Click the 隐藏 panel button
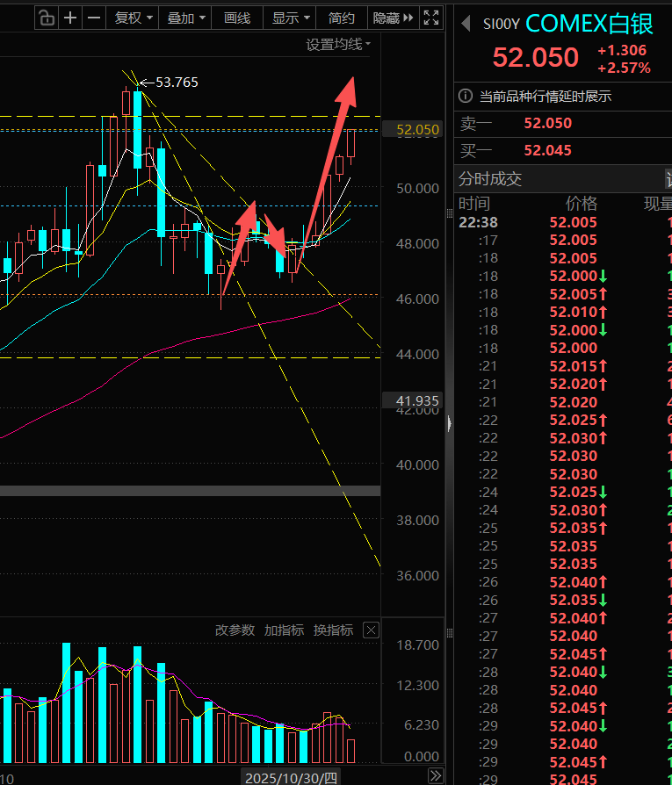This screenshot has width=672, height=785. tap(393, 18)
